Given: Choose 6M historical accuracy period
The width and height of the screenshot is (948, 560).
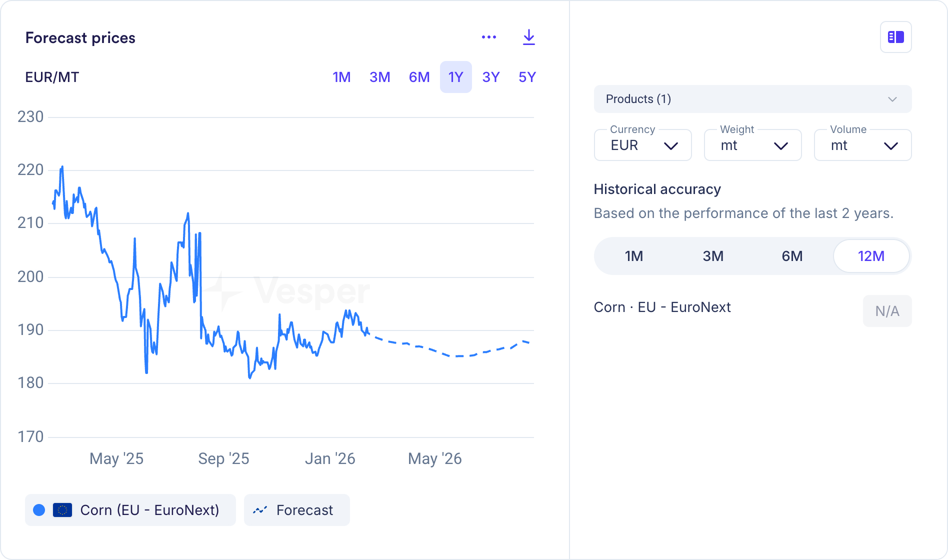Looking at the screenshot, I should [x=792, y=256].
